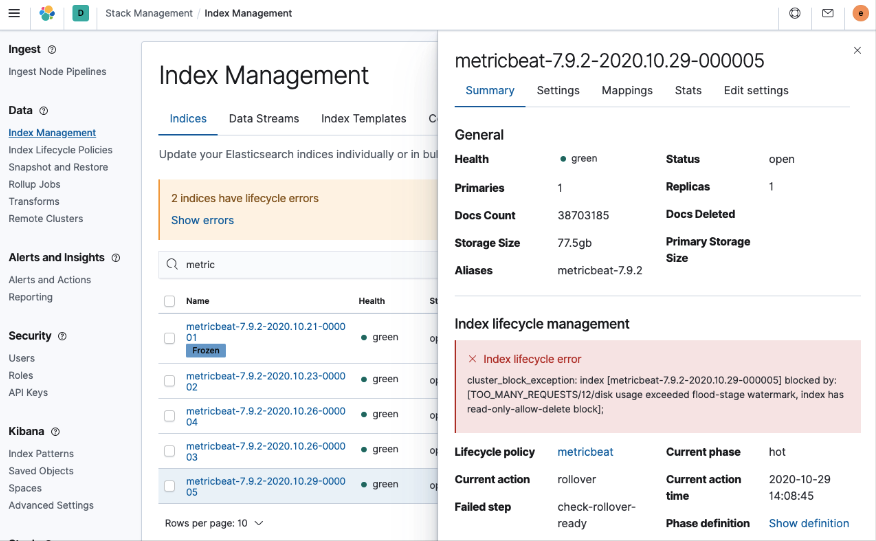Switch to the Summary tab
Screen dimensions: 876x541
(x=490, y=91)
